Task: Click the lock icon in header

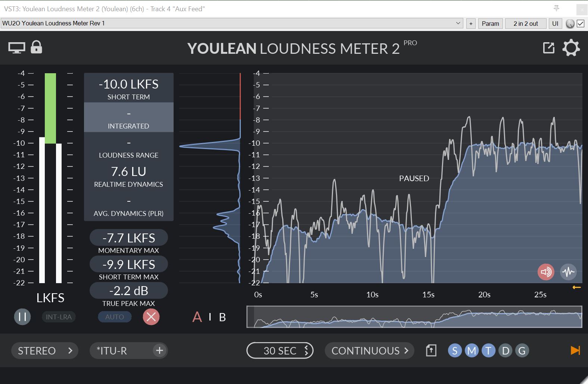Action: click(36, 47)
